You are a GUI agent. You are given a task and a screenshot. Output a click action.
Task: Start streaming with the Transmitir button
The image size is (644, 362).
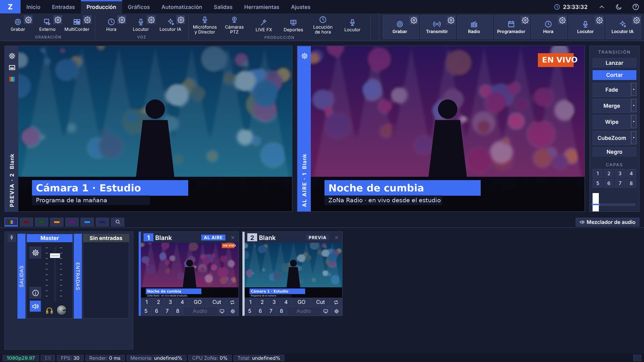(x=437, y=27)
